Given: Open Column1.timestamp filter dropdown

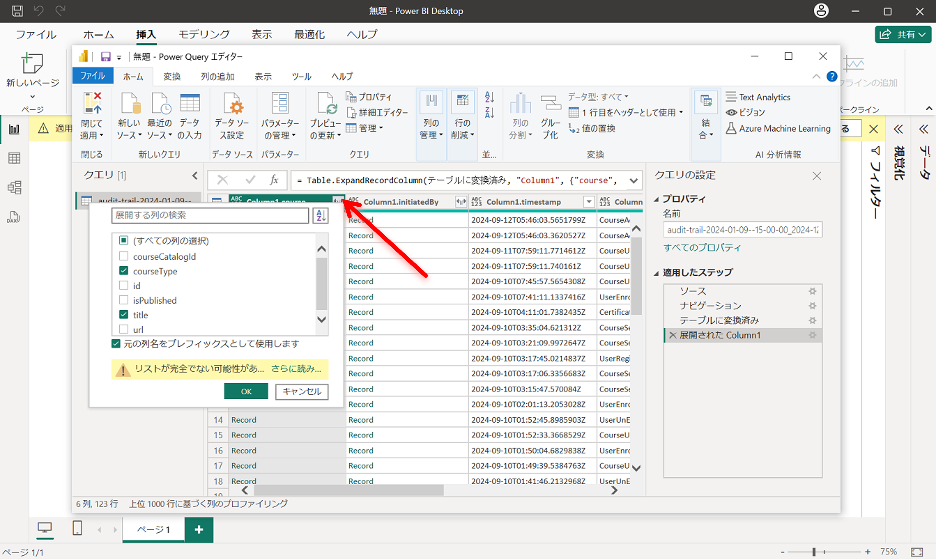Looking at the screenshot, I should tap(589, 202).
